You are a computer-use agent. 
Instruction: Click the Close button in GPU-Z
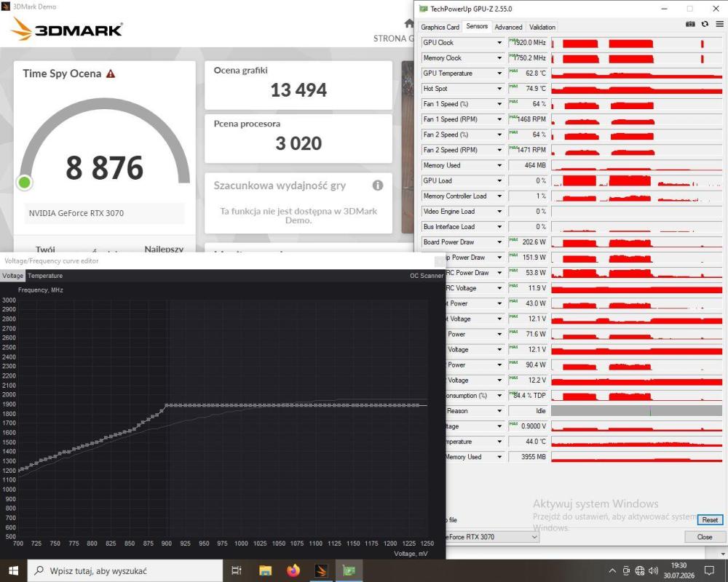pyautogui.click(x=704, y=537)
